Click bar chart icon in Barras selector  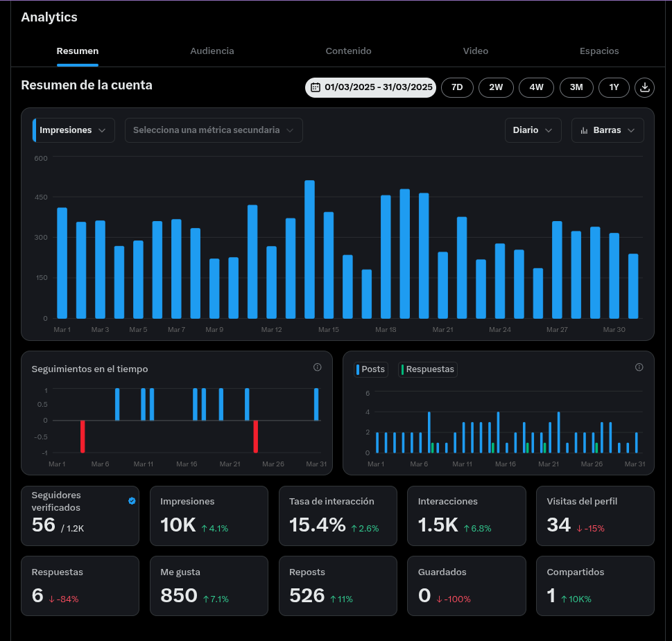click(584, 130)
